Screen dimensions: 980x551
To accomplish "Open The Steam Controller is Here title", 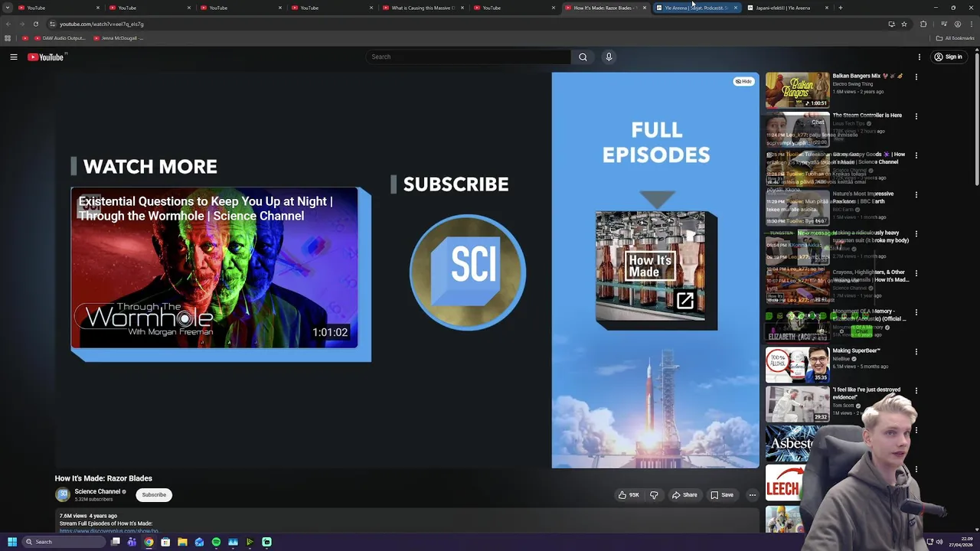I will 867,116.
